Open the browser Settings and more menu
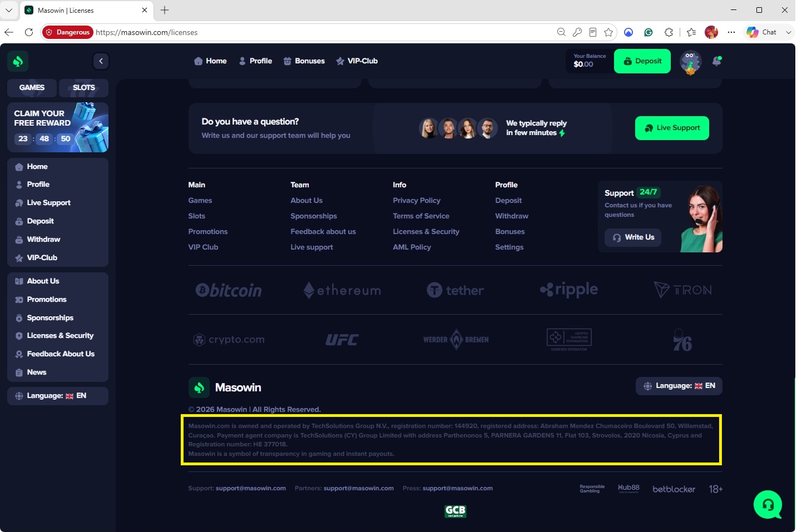This screenshot has height=532, width=802. click(731, 32)
